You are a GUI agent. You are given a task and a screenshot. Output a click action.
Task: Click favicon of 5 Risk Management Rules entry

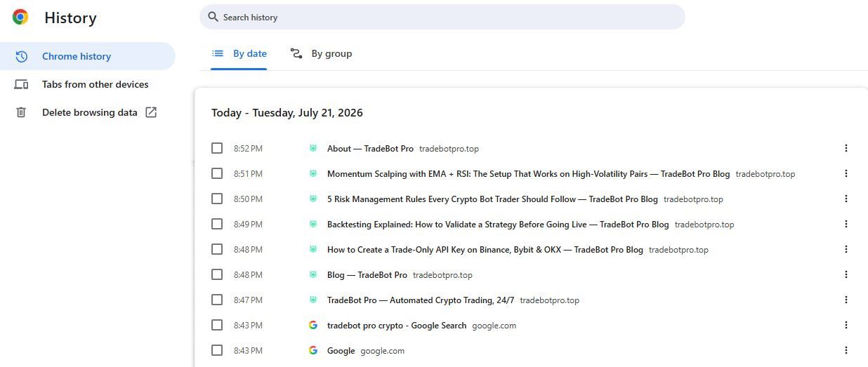click(x=313, y=199)
